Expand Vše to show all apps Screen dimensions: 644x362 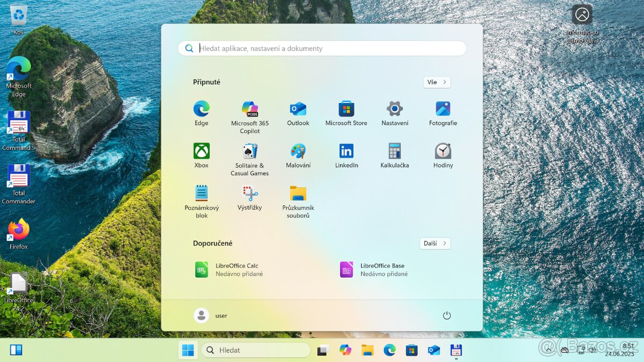[437, 82]
